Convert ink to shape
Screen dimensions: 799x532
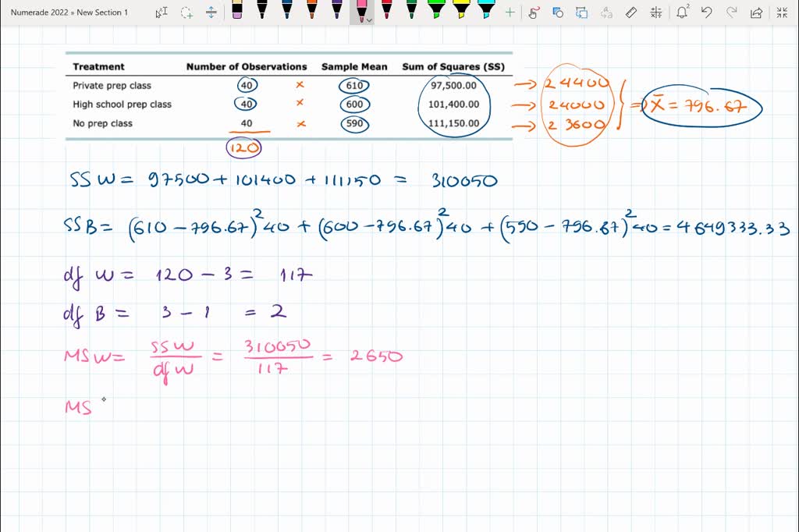558,12
